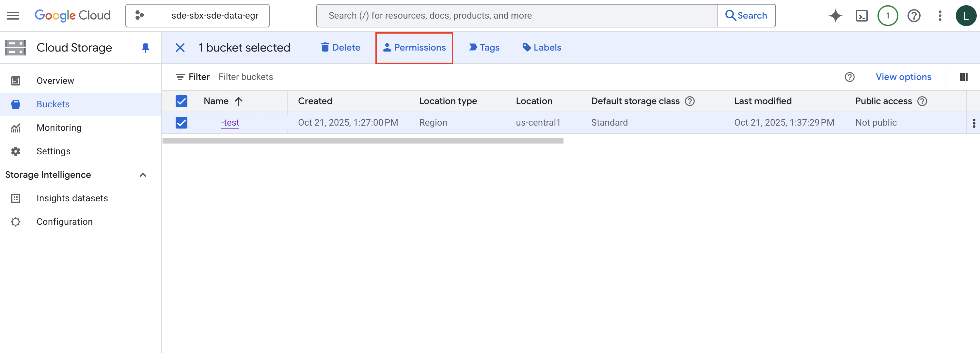This screenshot has height=353, width=980.
Task: Collapse the Storage Intelligence section
Action: click(x=143, y=175)
